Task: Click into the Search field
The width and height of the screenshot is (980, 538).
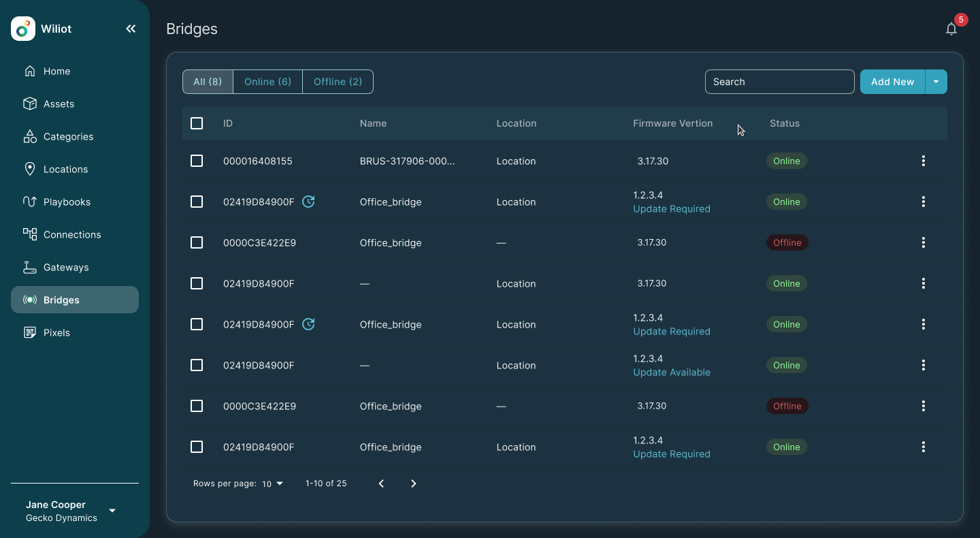Action: click(x=779, y=82)
